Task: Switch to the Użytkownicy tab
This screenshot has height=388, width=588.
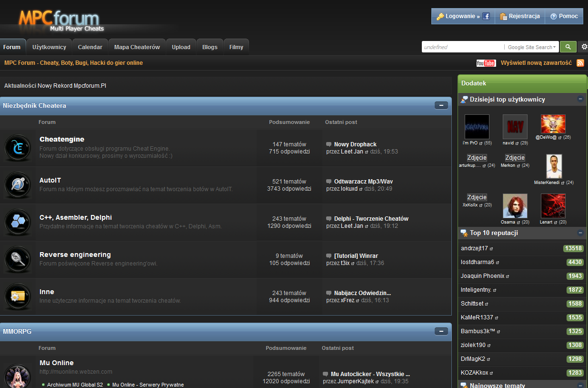Action: point(50,47)
